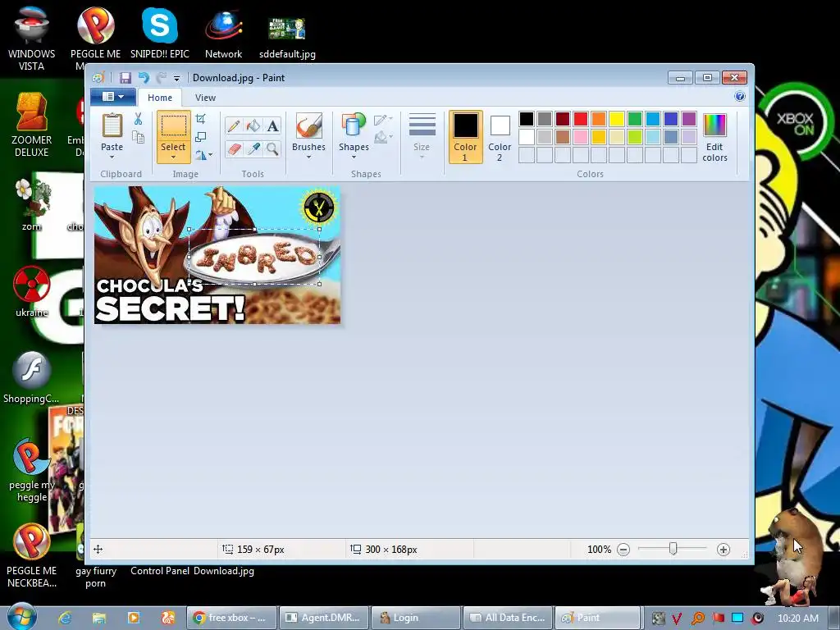Open Windows Explorer folder on taskbar
This screenshot has height=630, width=840.
99,618
